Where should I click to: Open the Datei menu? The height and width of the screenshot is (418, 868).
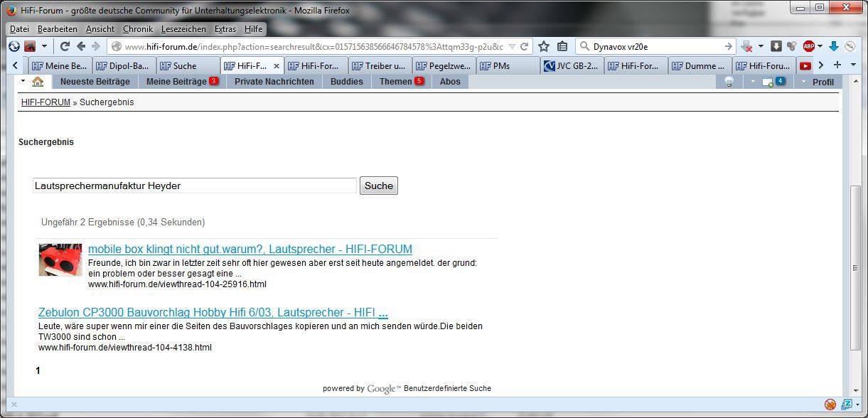tap(19, 29)
